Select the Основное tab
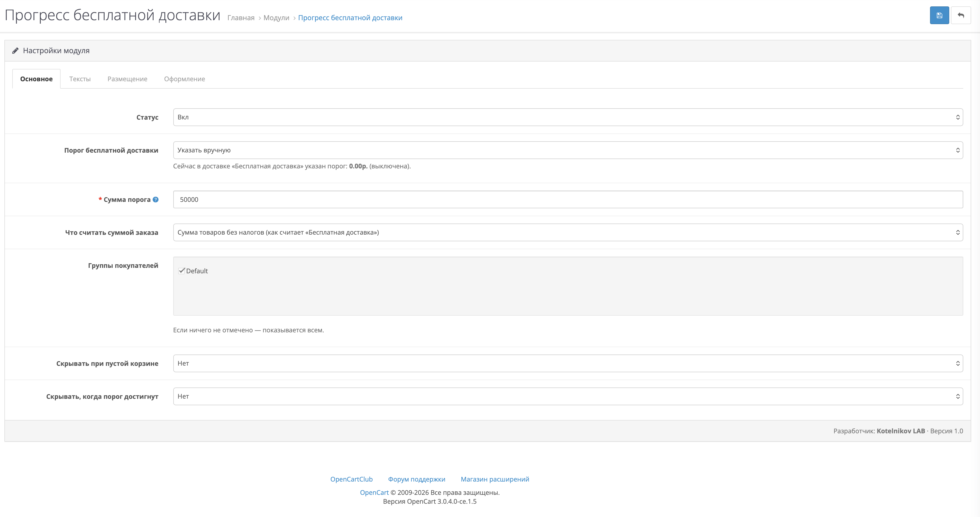 tap(36, 79)
